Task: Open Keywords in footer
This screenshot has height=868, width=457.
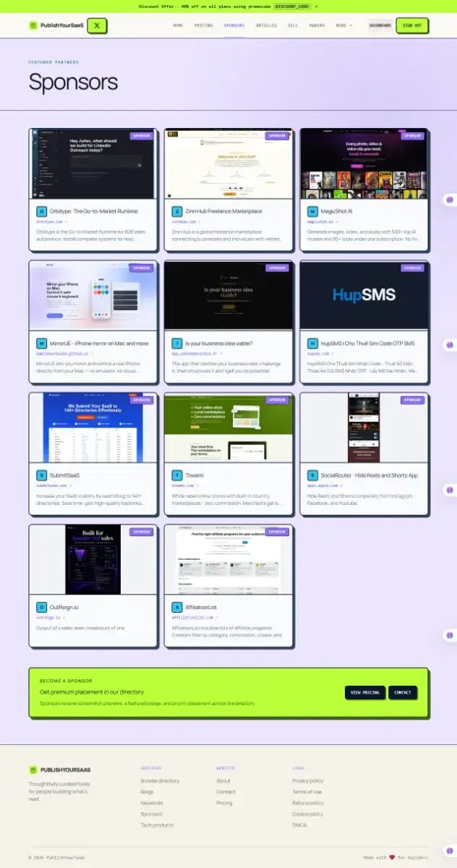Action: point(152,803)
